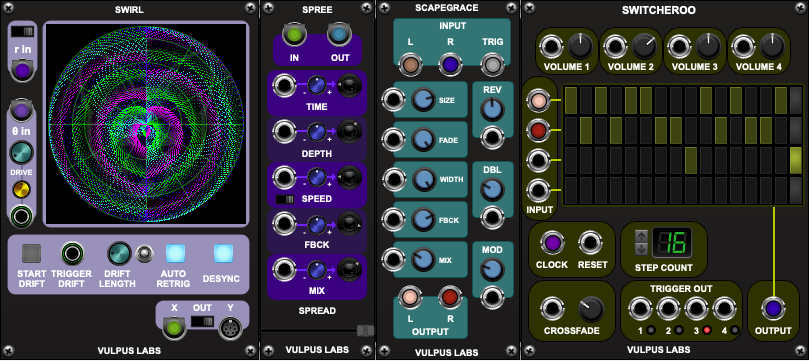Screen dimensions: 809x361
Task: Toggle the small switch beside SPEED on Spree
Action: pos(285,200)
